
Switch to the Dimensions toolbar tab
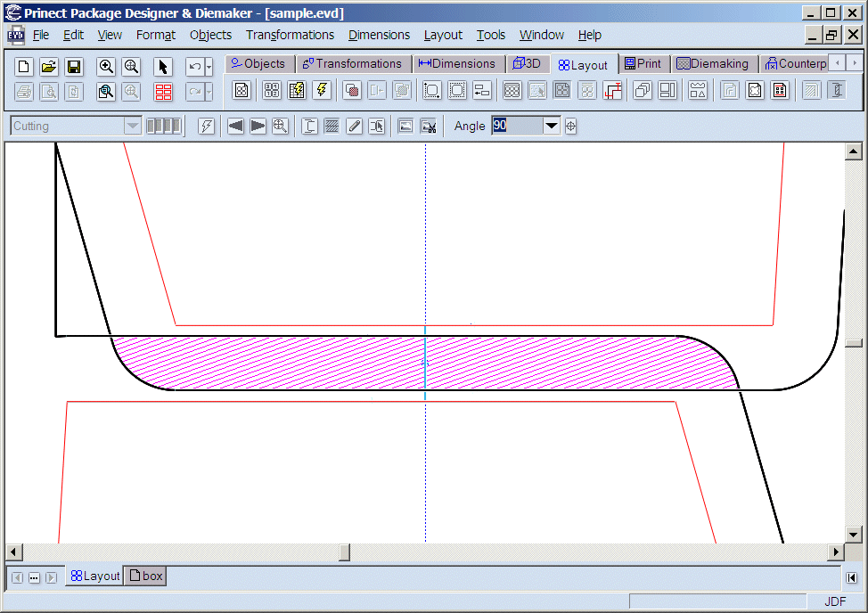click(x=458, y=63)
